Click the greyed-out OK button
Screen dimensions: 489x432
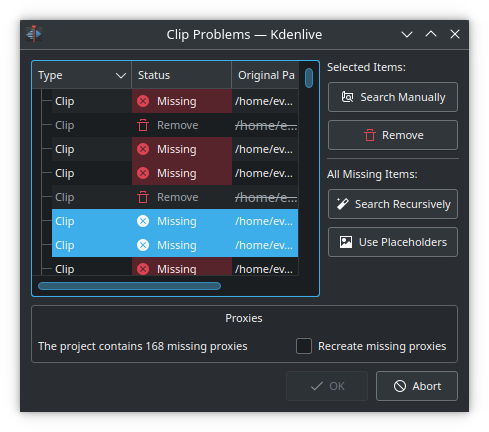[x=327, y=386]
